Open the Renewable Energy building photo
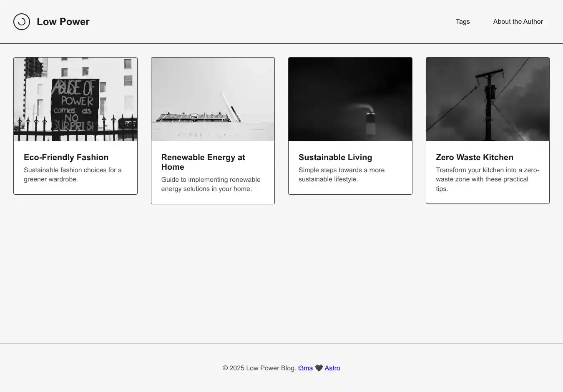Image resolution: width=563 pixels, height=392 pixels. pos(213,99)
